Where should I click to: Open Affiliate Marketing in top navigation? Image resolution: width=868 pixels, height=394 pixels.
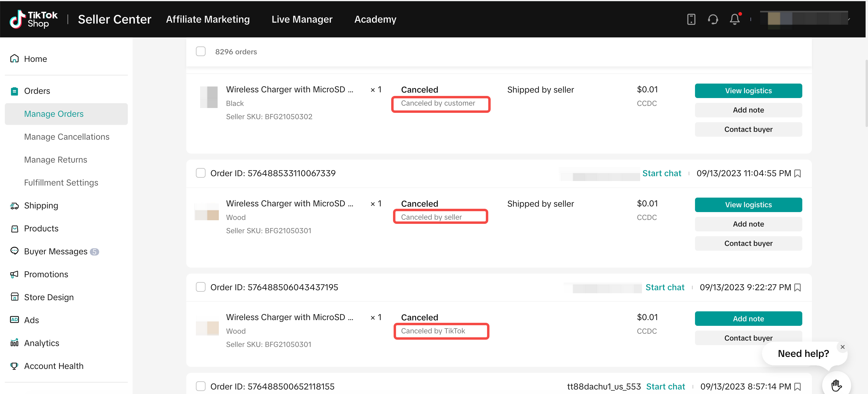point(208,19)
